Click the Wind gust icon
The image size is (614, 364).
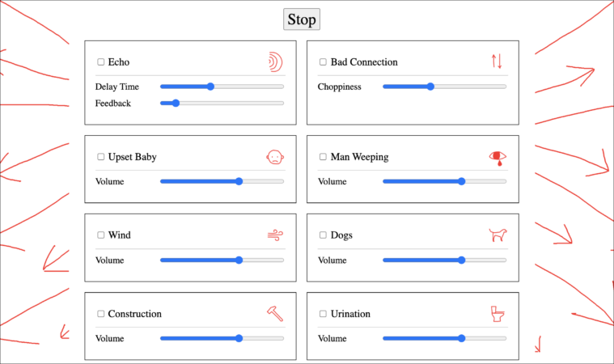point(275,235)
